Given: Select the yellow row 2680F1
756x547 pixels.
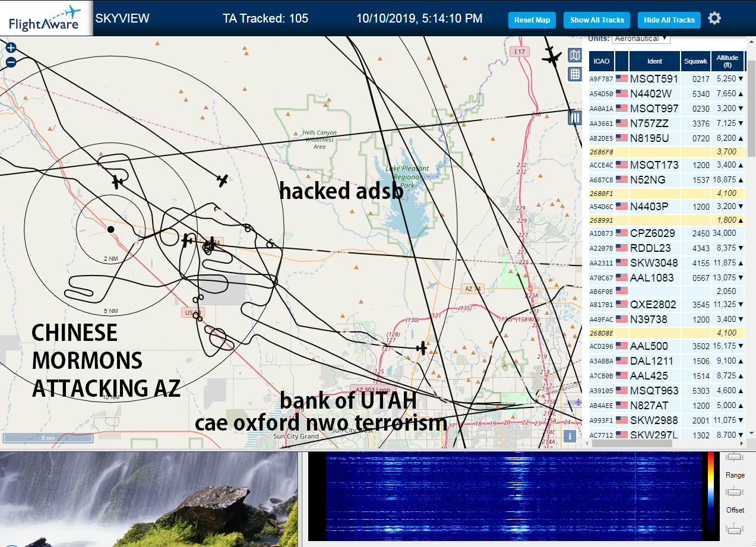Looking at the screenshot, I should pos(666,193).
